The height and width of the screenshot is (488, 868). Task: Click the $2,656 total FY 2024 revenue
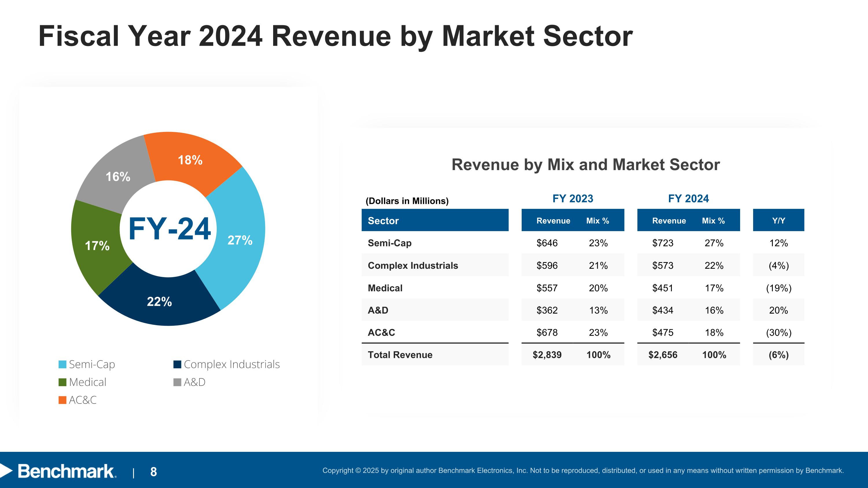[663, 355]
